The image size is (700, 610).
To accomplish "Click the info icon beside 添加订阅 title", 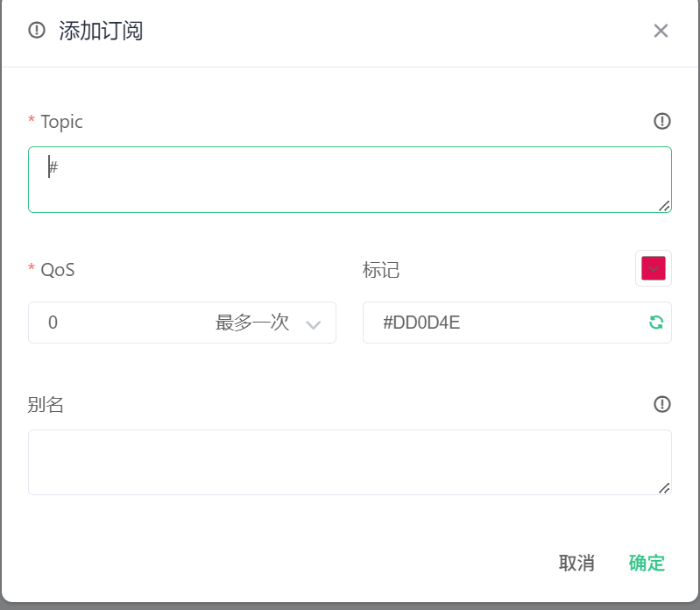I will 37,31.
